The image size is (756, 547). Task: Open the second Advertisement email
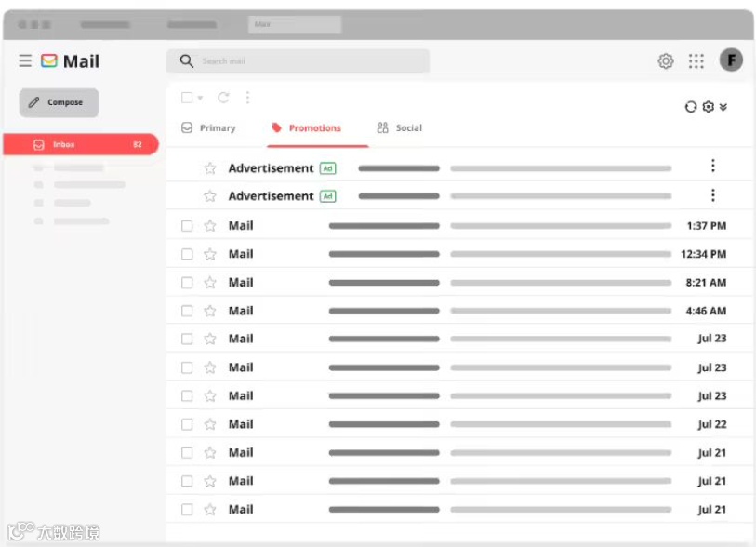click(x=460, y=196)
